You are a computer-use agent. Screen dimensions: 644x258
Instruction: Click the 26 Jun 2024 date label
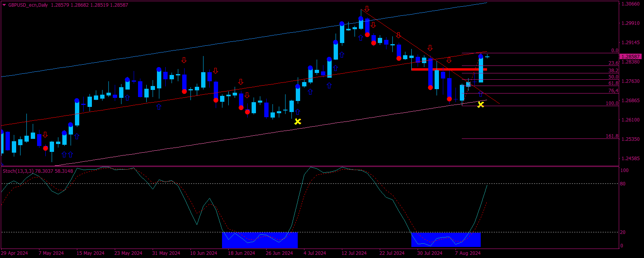point(279,253)
